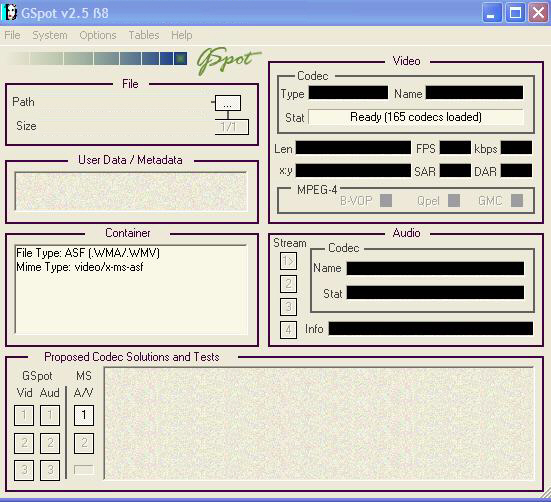Open the Tables menu

point(144,35)
